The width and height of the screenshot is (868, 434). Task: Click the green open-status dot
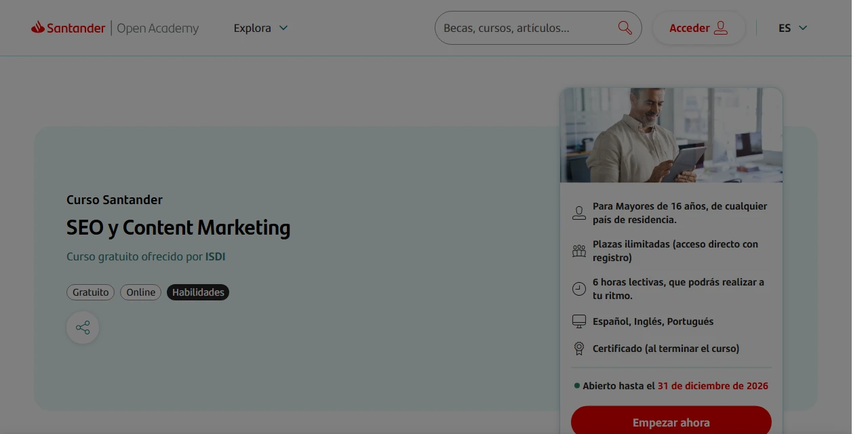click(577, 385)
